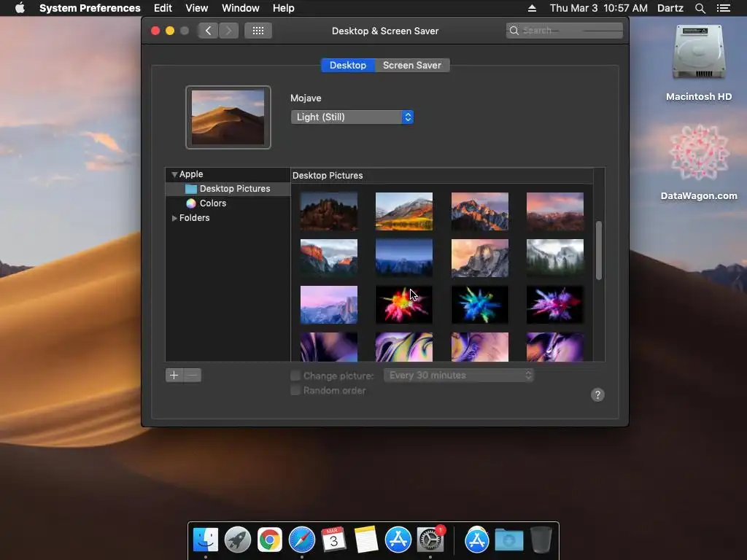Open the Every 30 minutes dropdown

point(458,376)
